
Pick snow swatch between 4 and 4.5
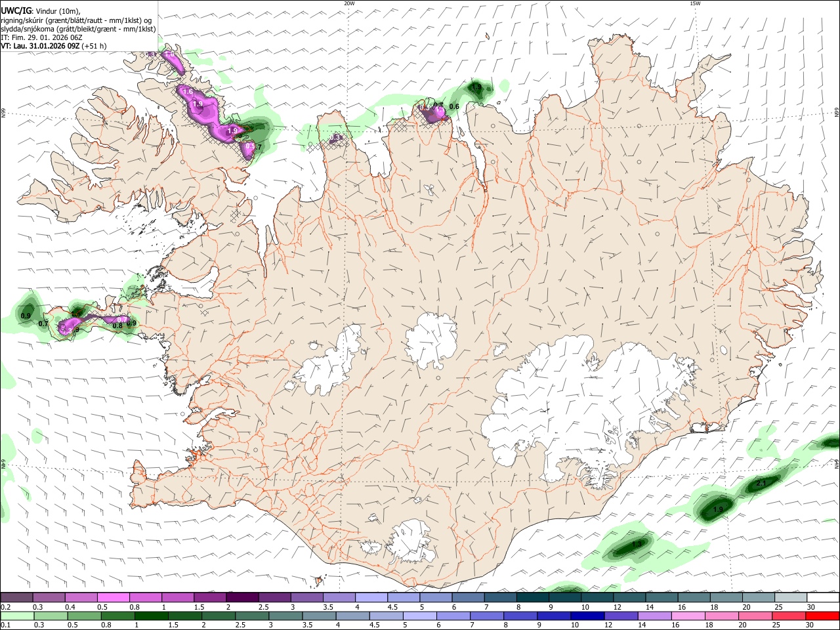[x=371, y=597]
